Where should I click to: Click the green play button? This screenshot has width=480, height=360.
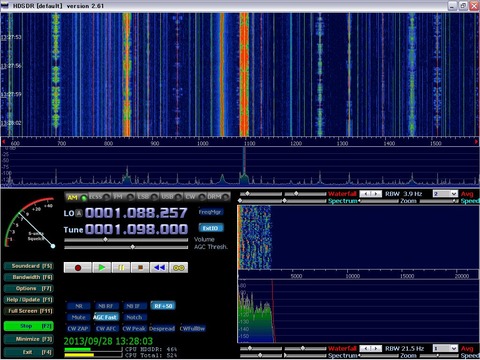click(102, 268)
